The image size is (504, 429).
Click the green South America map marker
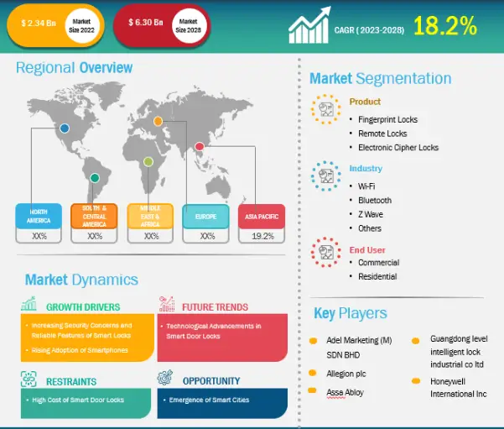(95, 178)
